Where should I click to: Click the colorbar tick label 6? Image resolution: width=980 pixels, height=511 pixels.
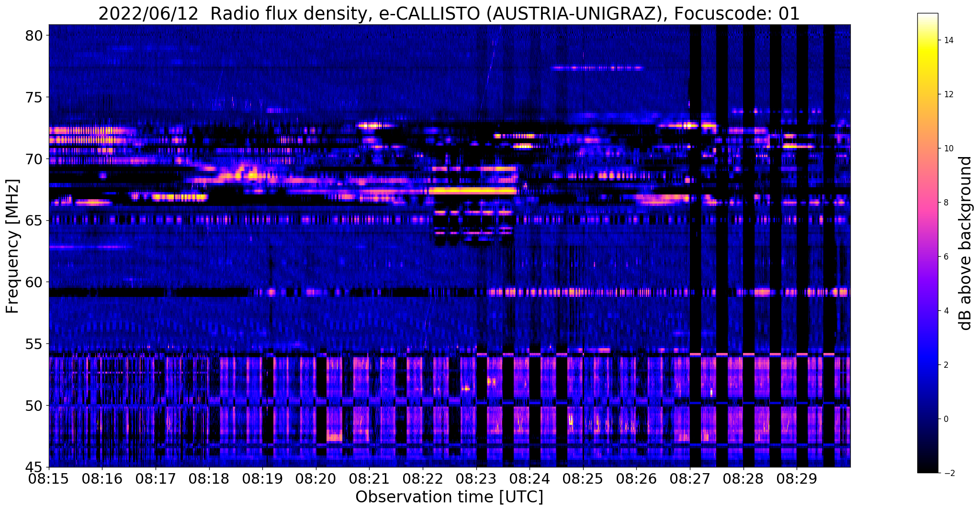(x=947, y=257)
